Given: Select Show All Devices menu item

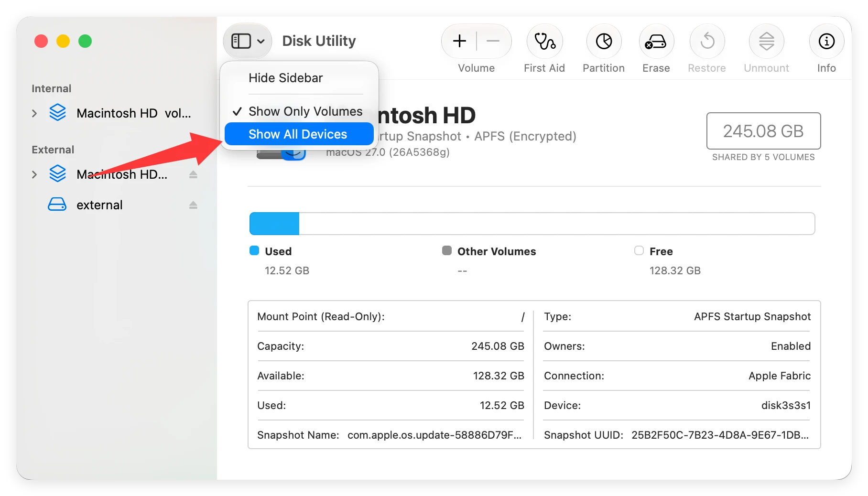Looking at the screenshot, I should (x=299, y=134).
